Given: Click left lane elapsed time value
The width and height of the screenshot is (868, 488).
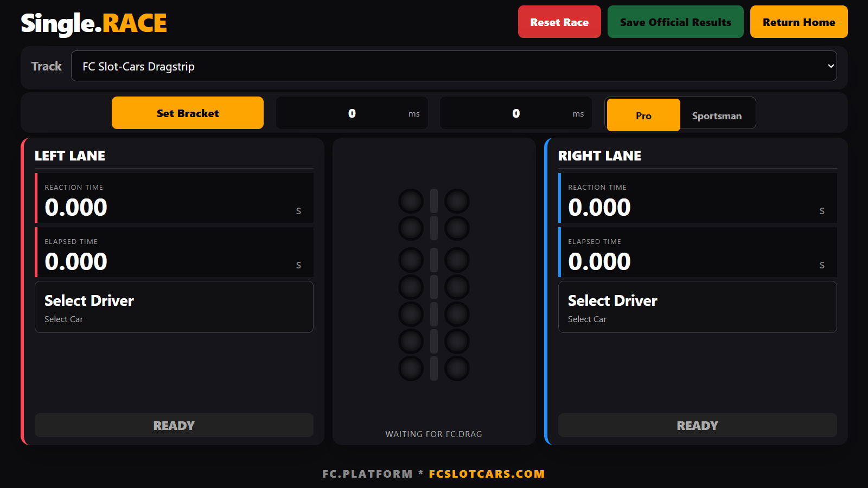Looking at the screenshot, I should [x=76, y=261].
